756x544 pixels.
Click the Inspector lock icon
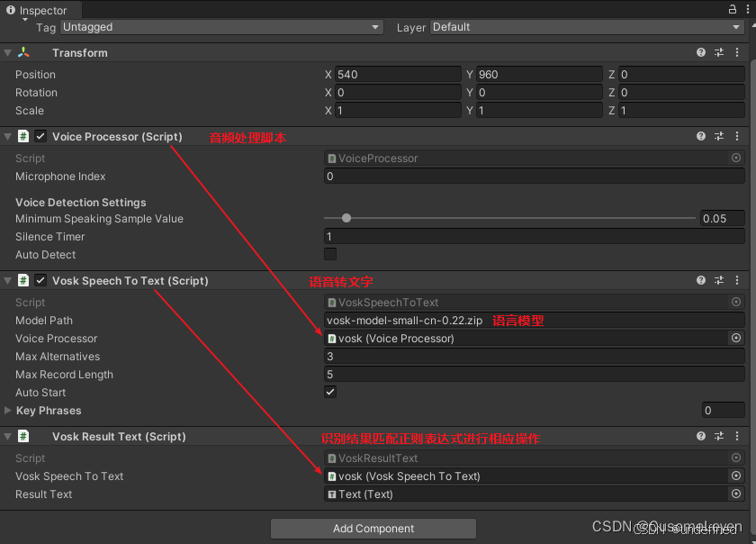pos(732,9)
